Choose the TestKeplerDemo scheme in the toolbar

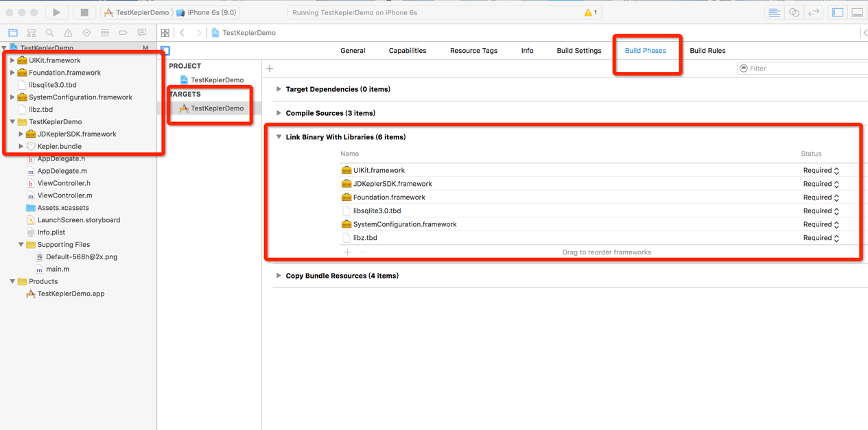tap(136, 12)
